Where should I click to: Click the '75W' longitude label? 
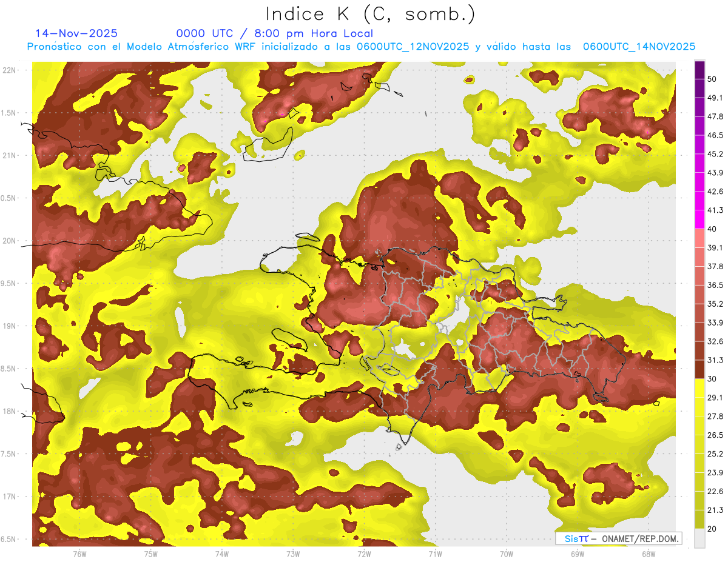tap(151, 554)
